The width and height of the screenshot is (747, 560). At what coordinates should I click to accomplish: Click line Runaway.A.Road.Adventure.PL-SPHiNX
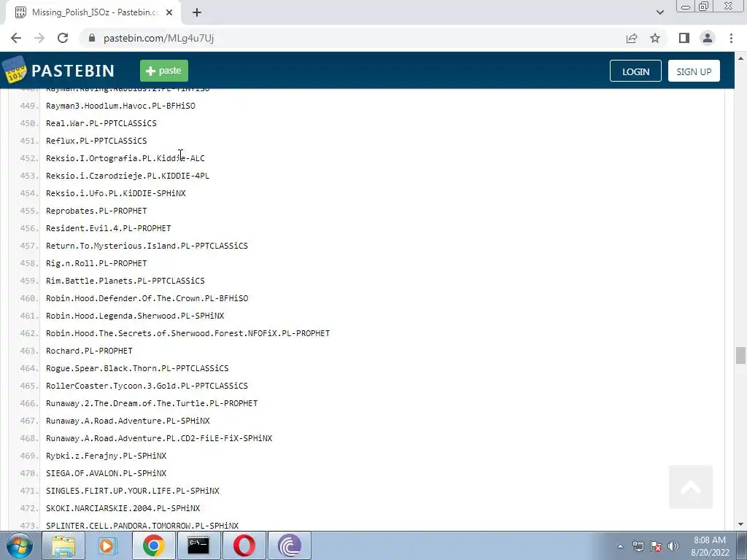pos(128,421)
